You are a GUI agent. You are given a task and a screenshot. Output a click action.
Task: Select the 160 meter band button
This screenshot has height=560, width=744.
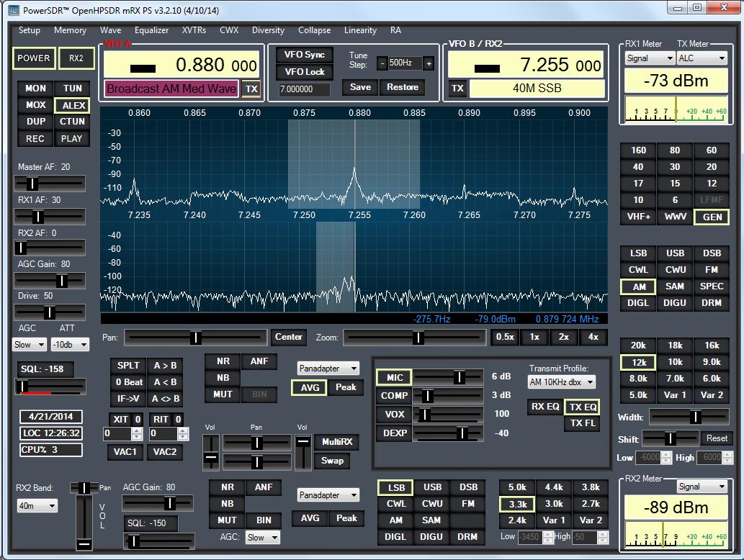click(638, 150)
